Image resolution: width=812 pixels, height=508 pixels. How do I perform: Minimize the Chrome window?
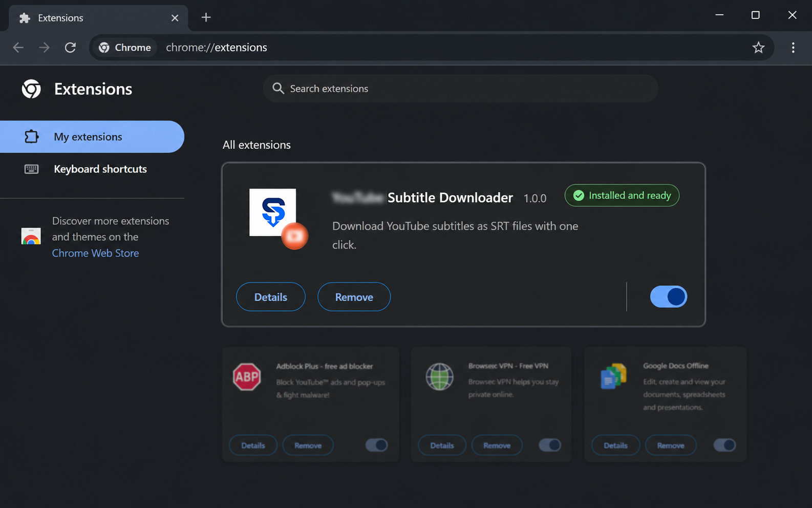[x=719, y=15]
